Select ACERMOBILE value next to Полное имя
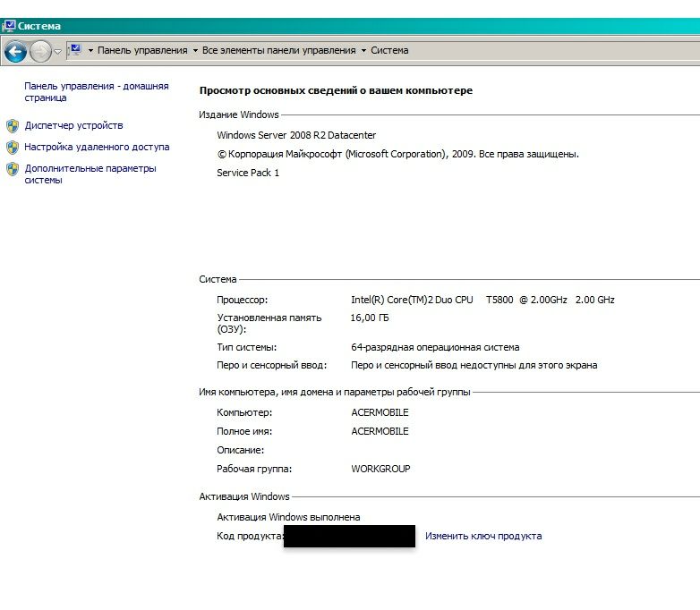 380,431
